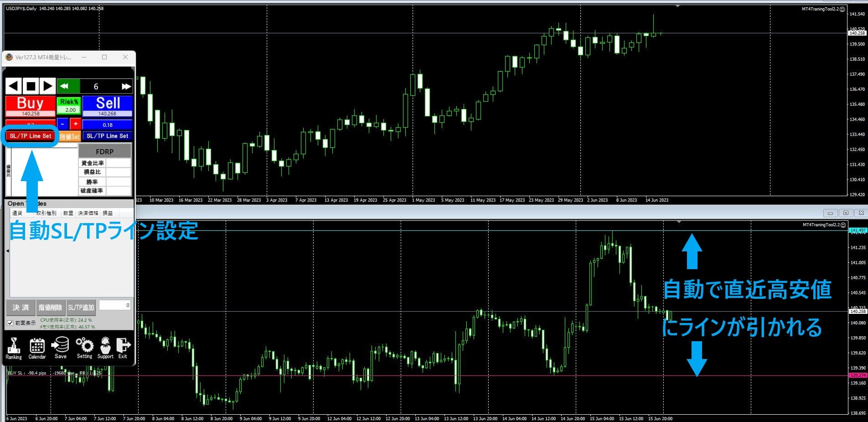Click the orange 指値Set button
This screenshot has width=868, height=422.
pyautogui.click(x=69, y=136)
